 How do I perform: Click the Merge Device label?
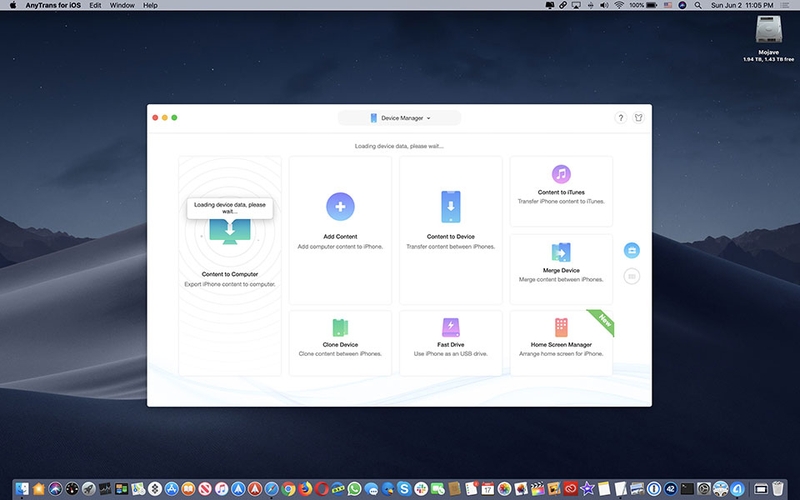(x=561, y=270)
